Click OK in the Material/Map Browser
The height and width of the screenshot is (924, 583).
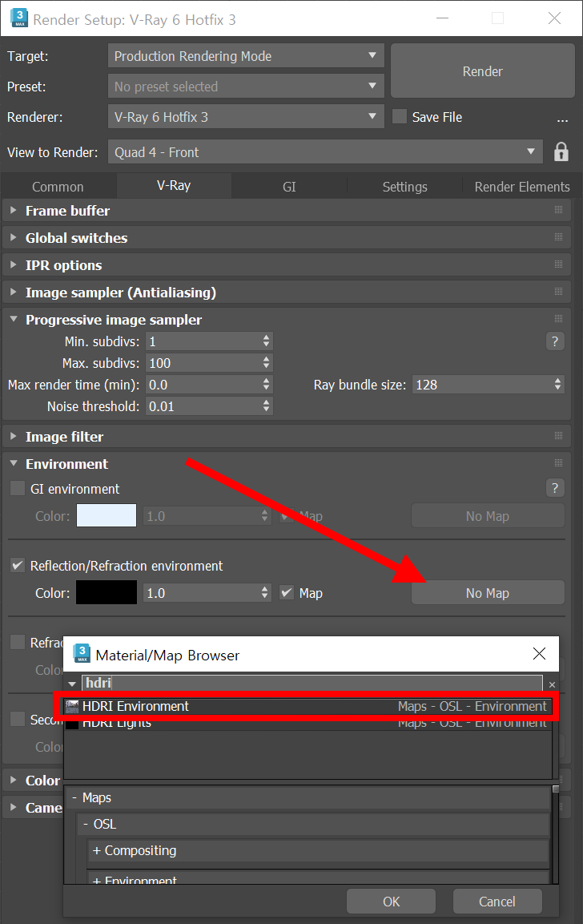click(391, 901)
